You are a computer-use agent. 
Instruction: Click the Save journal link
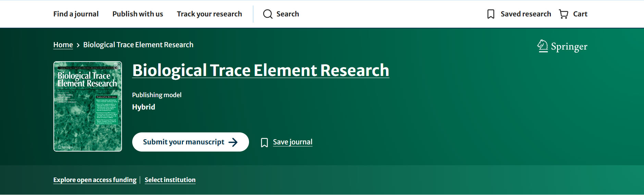coord(293,142)
